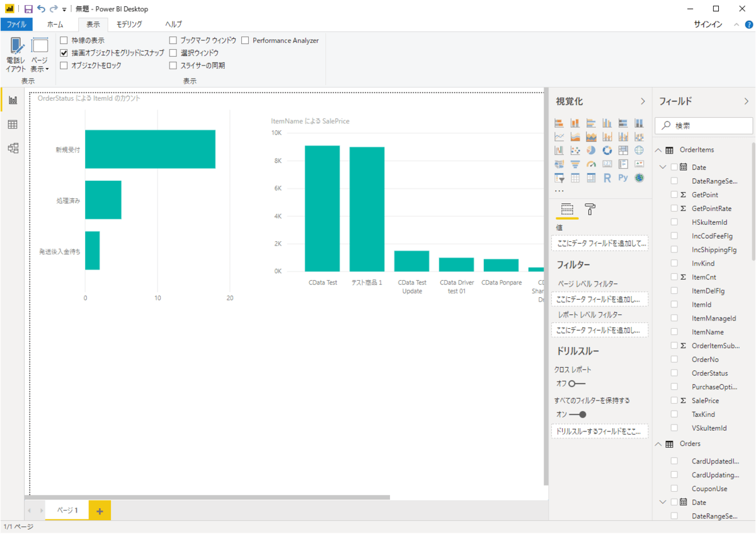
Task: Tick the Performance Analyzer checkbox
Action: click(x=245, y=40)
